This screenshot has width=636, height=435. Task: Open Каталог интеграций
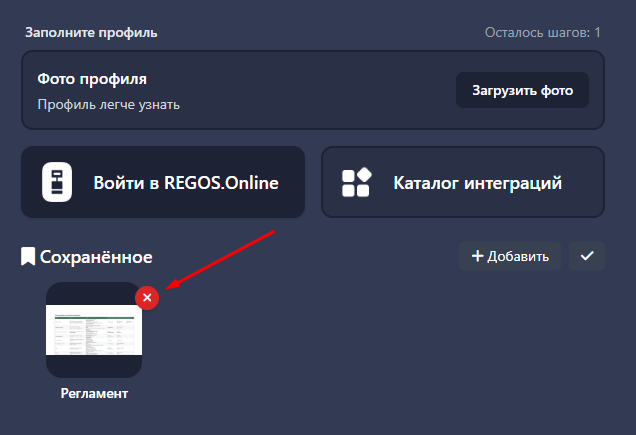click(x=477, y=183)
